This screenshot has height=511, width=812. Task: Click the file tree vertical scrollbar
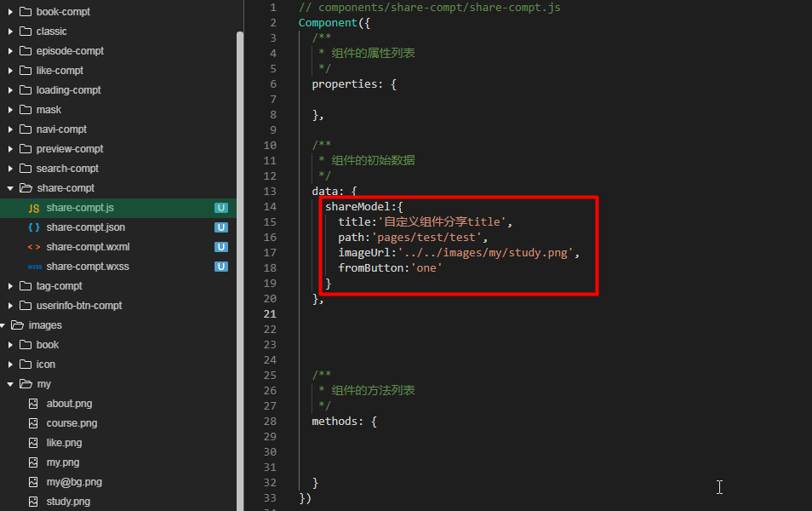click(240, 269)
